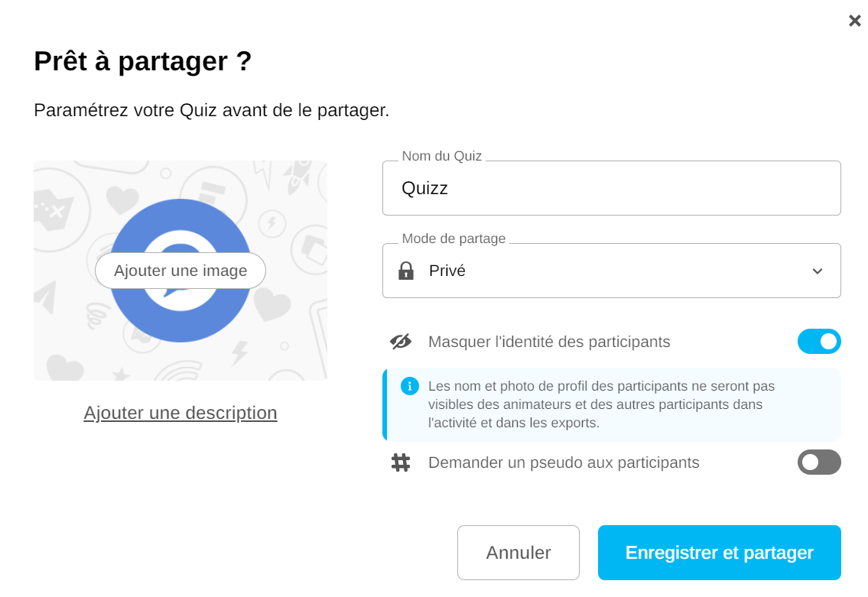868x597 pixels.
Task: Click the hashtag pseudo icon
Action: point(401,462)
